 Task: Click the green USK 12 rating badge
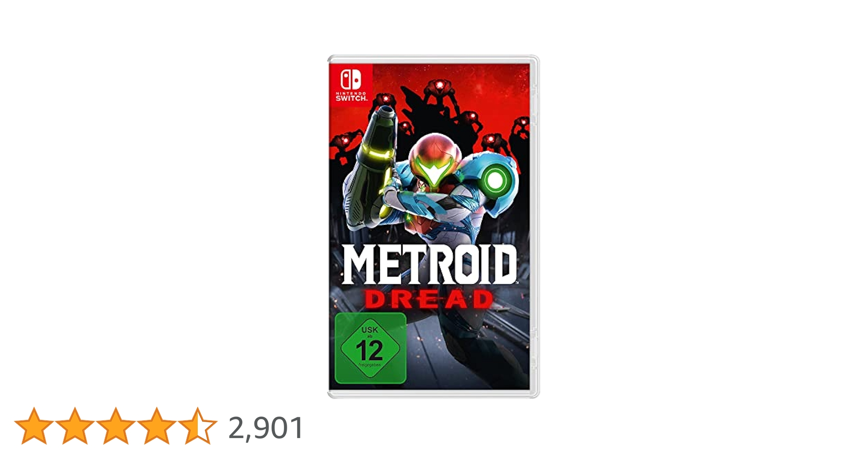coord(370,348)
